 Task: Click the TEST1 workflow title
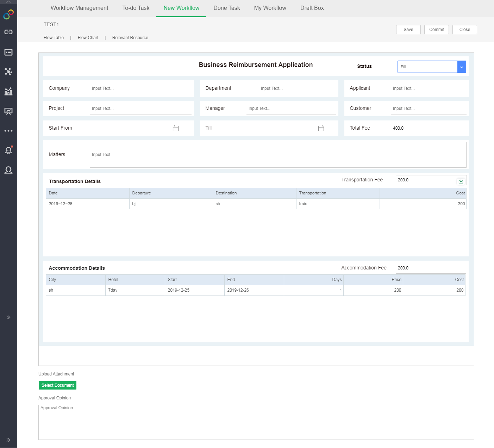tap(51, 25)
